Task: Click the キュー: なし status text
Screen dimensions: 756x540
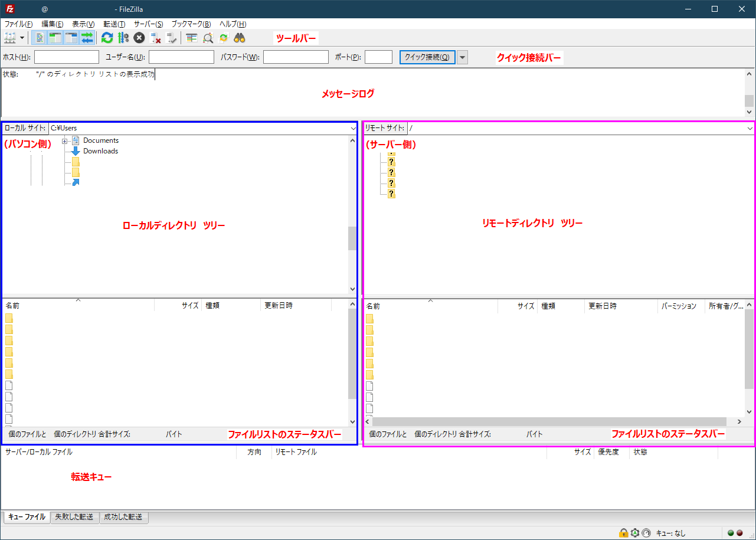Action: (x=671, y=533)
